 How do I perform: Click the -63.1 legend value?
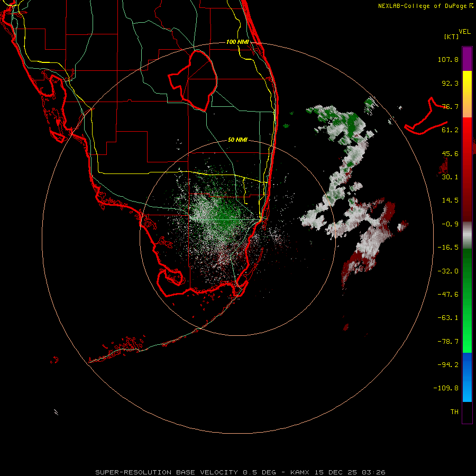point(448,318)
